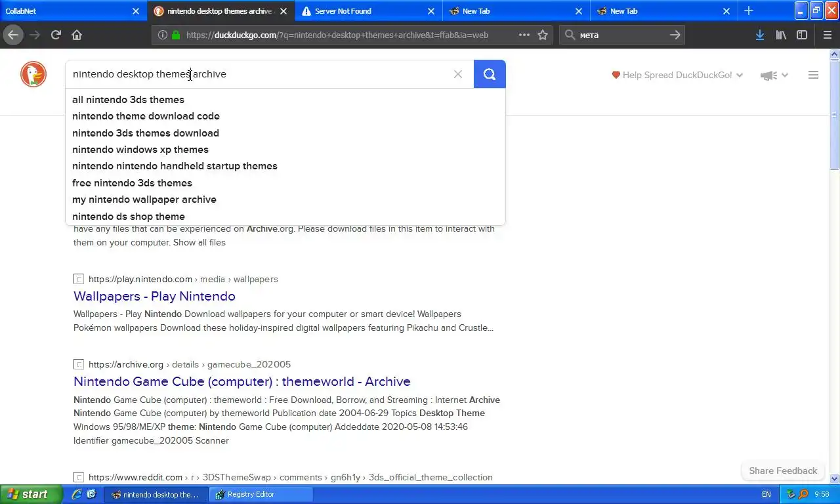Open the downloads panel

coord(760,35)
